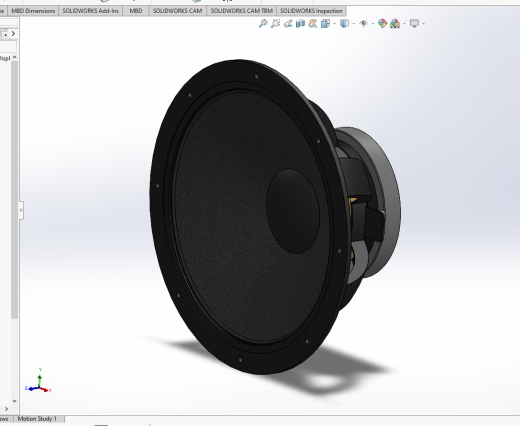Click the left panel scroll-down arrow
520x426 pixels.
[x=14, y=401]
